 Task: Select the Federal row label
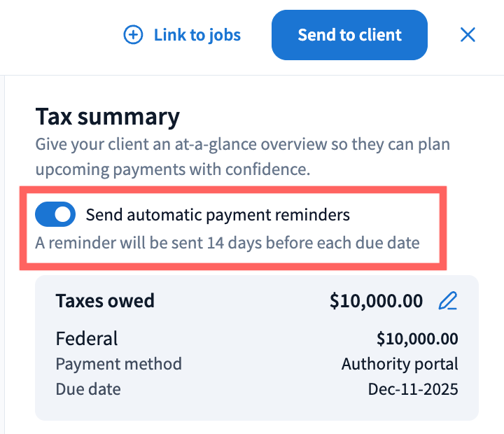click(87, 339)
